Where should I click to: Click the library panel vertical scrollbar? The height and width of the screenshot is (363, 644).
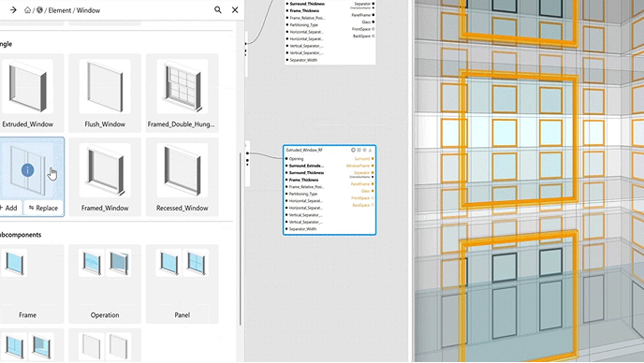241,239
